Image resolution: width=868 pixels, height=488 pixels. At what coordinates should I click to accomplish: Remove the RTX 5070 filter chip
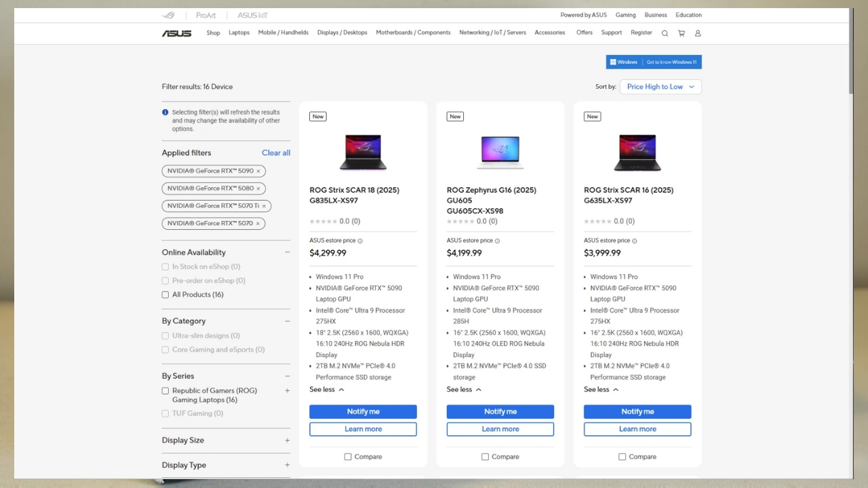tap(258, 224)
